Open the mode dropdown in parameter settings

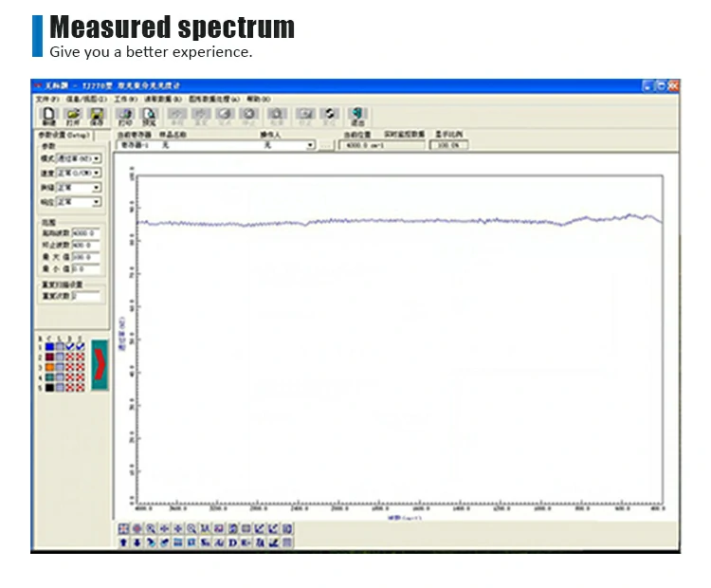97,158
